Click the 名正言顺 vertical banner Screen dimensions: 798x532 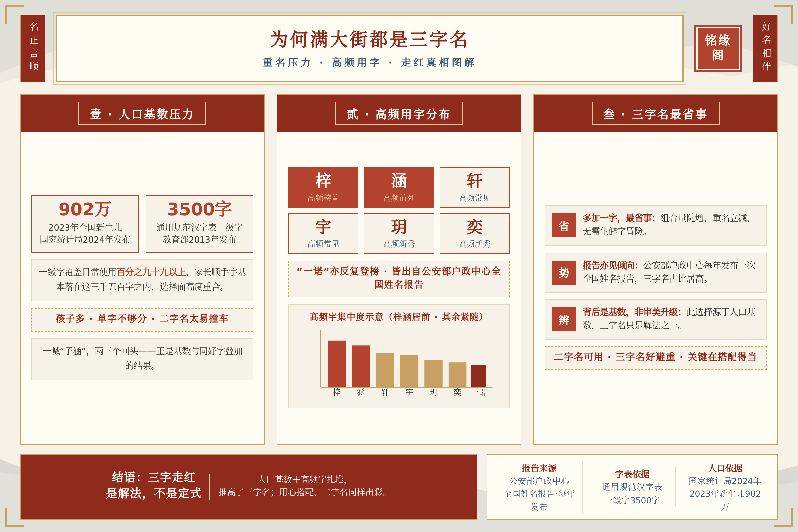tap(33, 48)
